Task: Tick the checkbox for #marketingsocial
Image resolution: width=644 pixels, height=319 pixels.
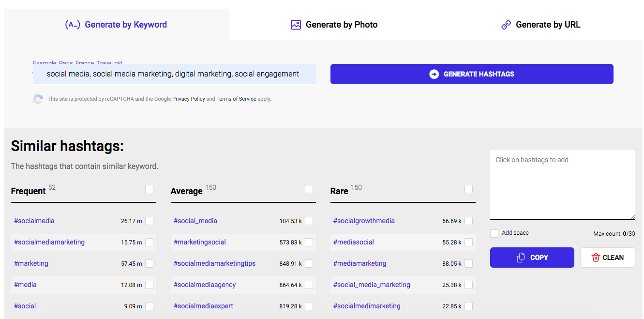Action: [309, 242]
